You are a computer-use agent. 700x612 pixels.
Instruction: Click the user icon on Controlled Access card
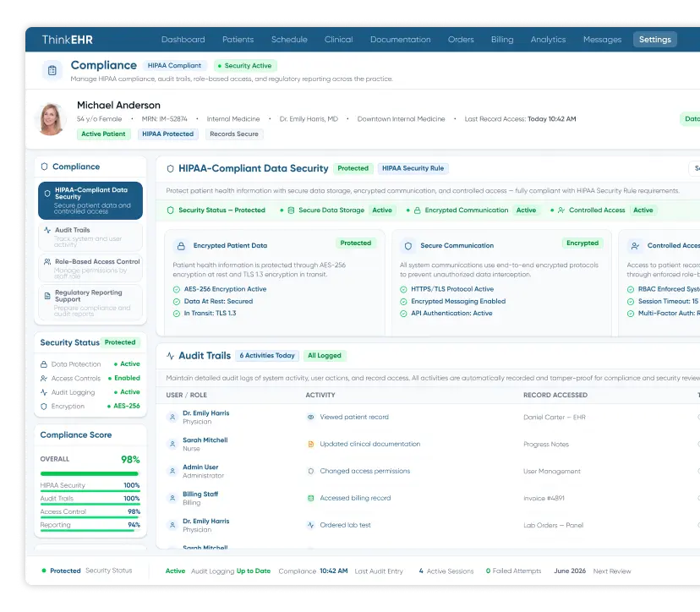[x=635, y=246]
